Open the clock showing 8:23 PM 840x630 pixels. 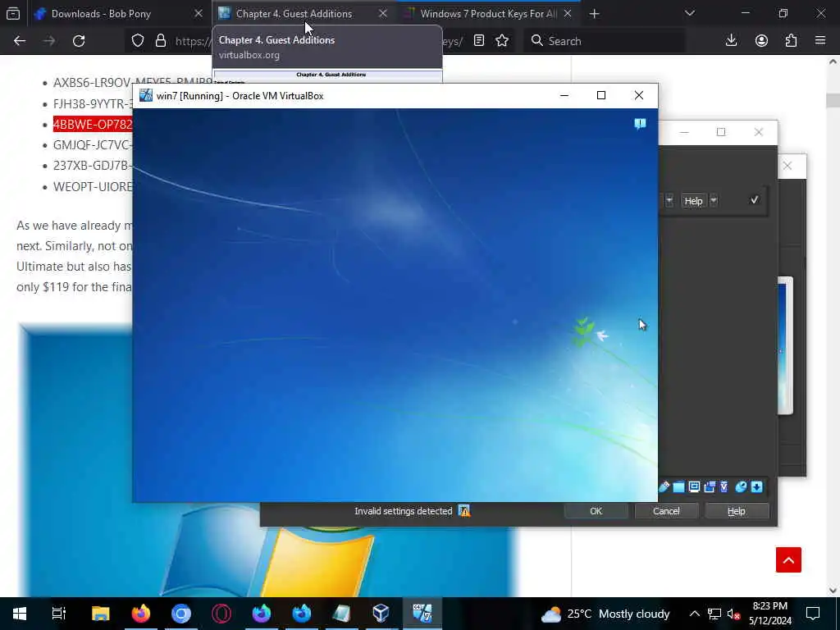click(769, 614)
